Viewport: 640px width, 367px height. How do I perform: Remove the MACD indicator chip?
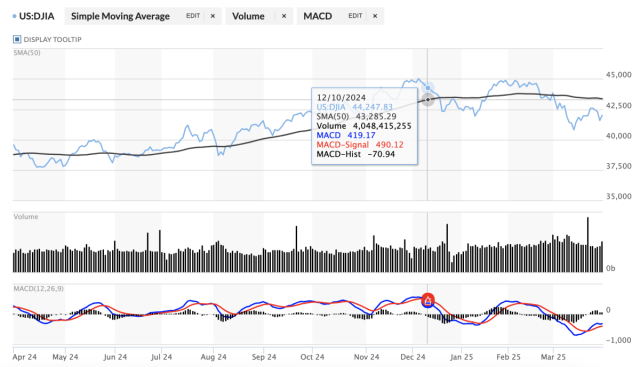coord(375,16)
